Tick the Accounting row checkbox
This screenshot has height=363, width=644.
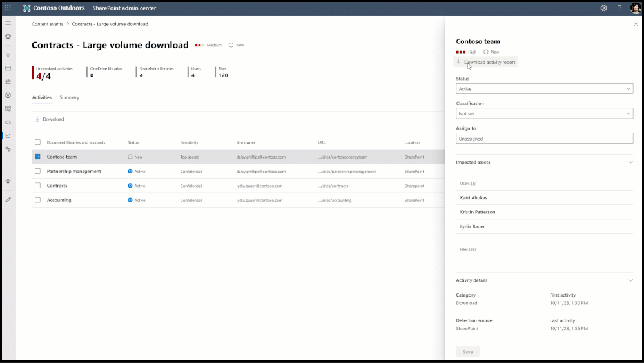(37, 200)
